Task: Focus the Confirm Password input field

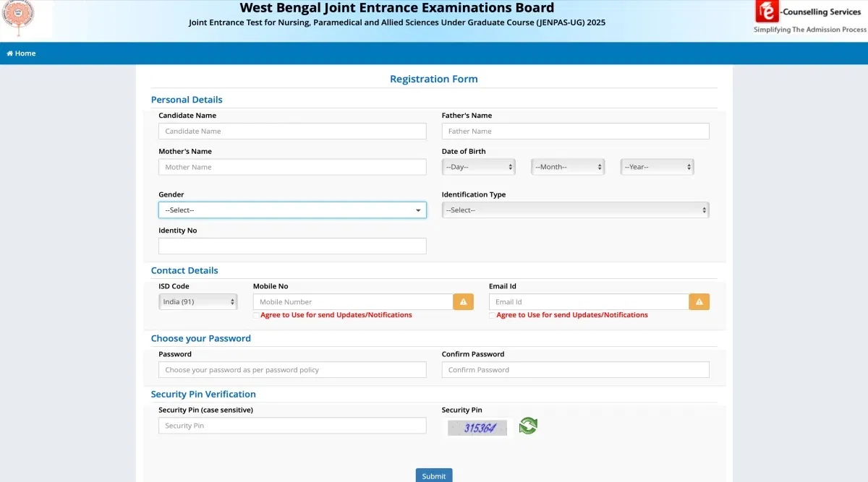Action: point(576,370)
